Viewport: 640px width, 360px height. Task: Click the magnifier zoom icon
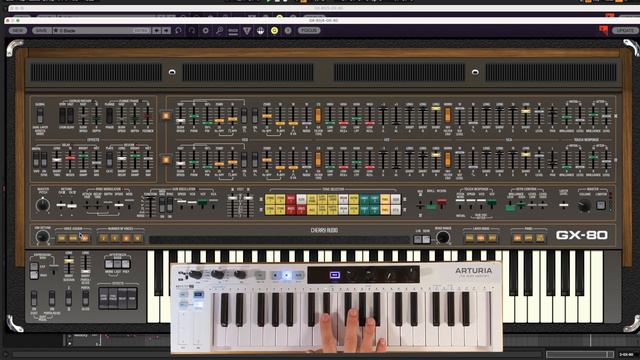(219, 31)
